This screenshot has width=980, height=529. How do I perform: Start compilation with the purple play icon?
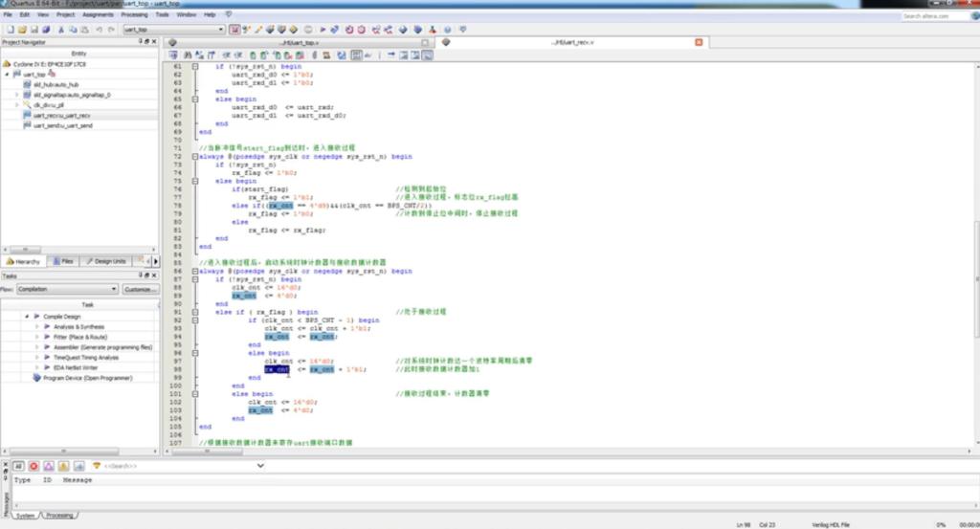(x=322, y=30)
